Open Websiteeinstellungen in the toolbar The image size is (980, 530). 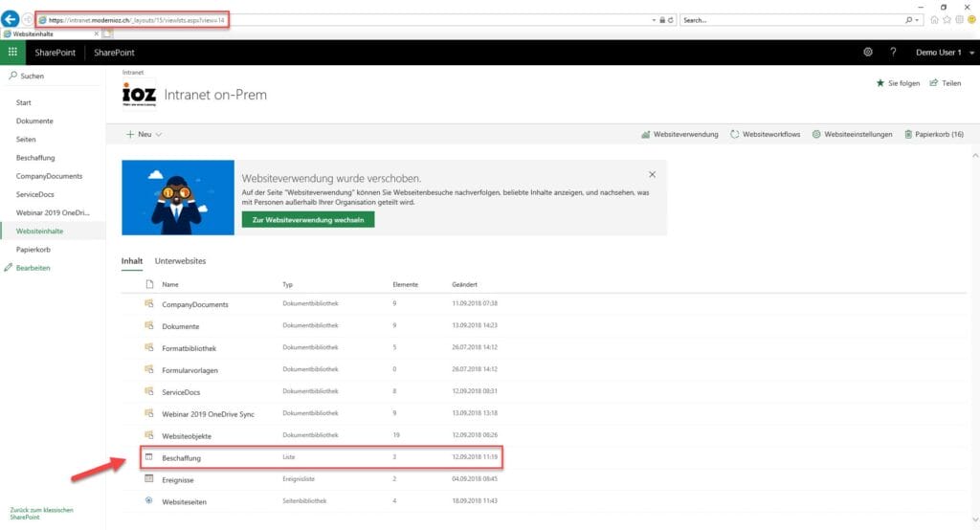click(852, 134)
